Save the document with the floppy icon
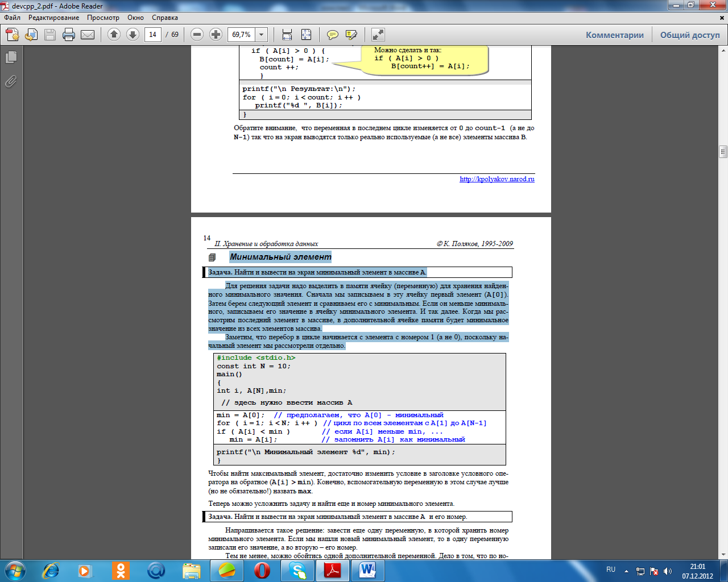The height and width of the screenshot is (582, 728). [50, 35]
